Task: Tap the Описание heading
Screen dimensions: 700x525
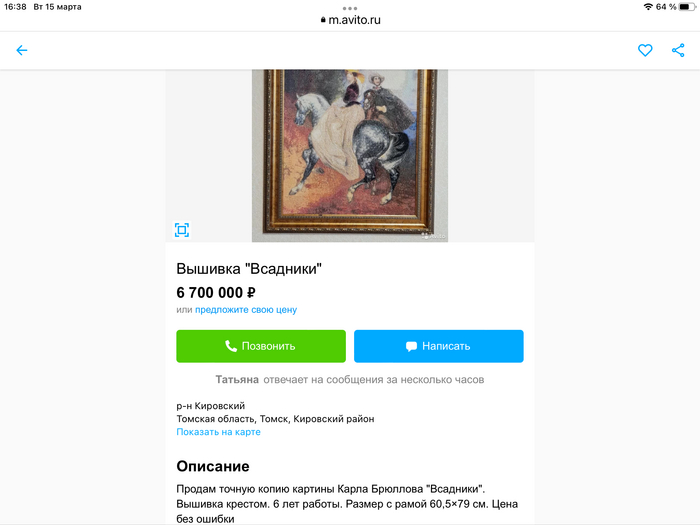Action: click(x=212, y=466)
